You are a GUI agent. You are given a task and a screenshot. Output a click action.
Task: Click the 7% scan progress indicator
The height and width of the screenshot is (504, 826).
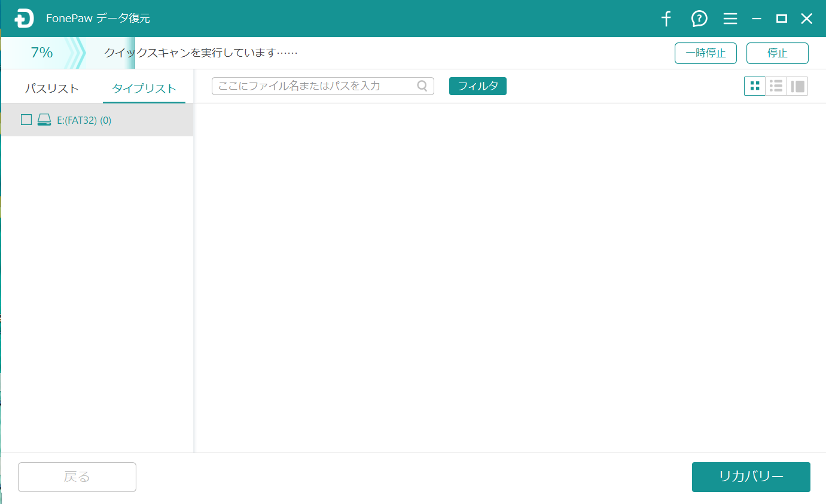click(x=42, y=53)
